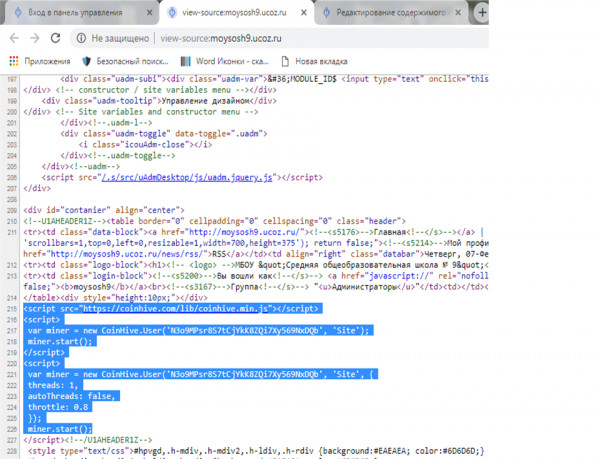Reload the view-source page

point(55,38)
